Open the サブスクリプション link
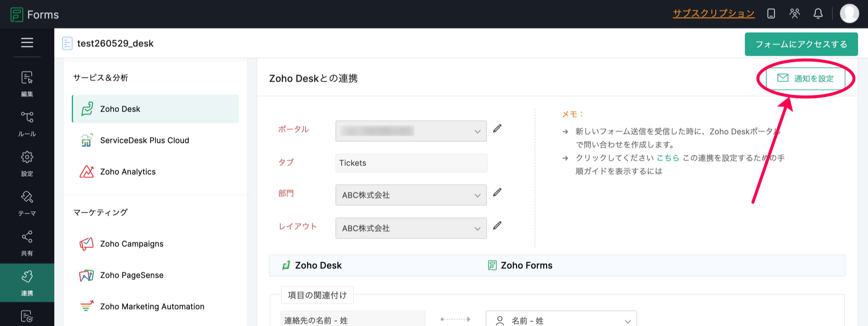 pyautogui.click(x=713, y=14)
